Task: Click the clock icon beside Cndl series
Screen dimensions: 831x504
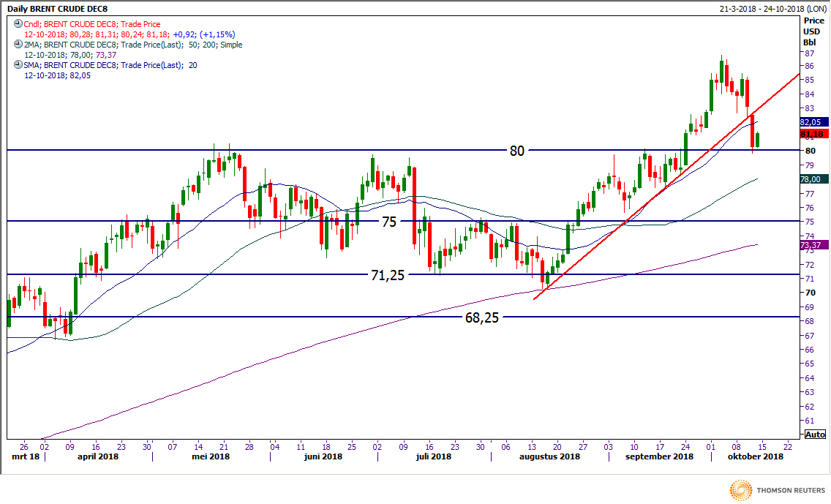Action: [x=18, y=24]
